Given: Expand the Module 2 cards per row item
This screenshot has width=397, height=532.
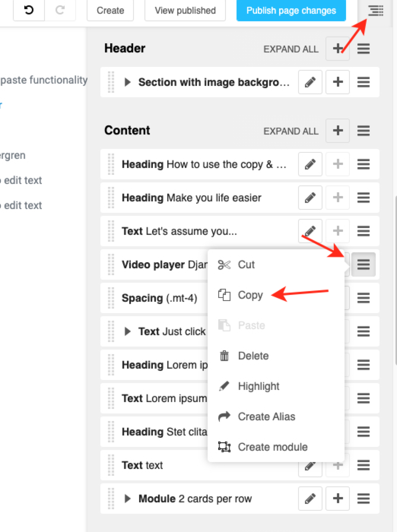Looking at the screenshot, I should coord(128,499).
